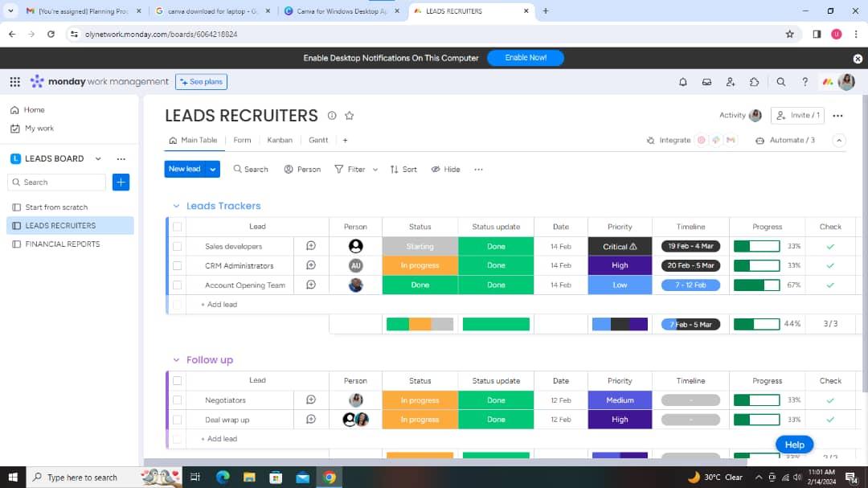Open the apps puzzle piece icon
Viewport: 868px width, 488px height.
pyautogui.click(x=754, y=82)
